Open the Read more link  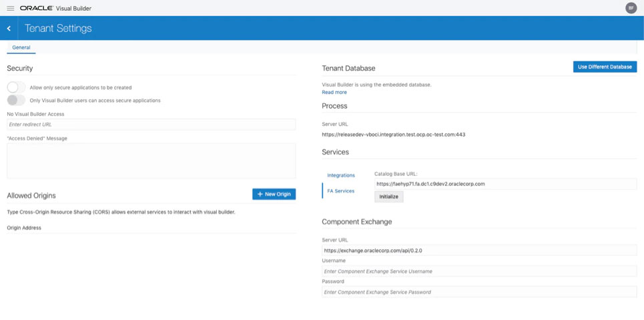point(334,92)
